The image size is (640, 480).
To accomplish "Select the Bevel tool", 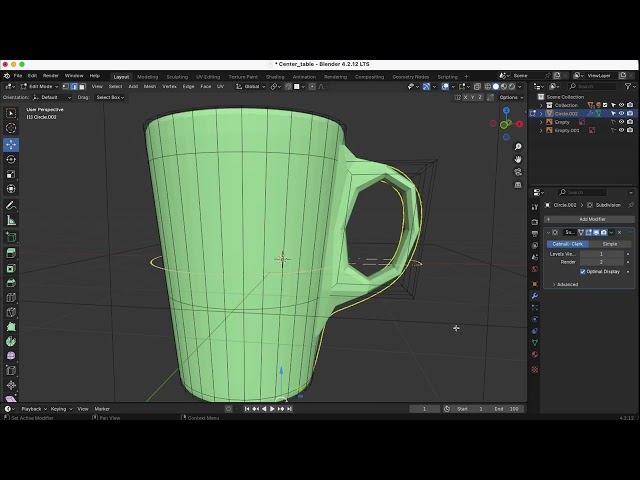I will pos(11,283).
